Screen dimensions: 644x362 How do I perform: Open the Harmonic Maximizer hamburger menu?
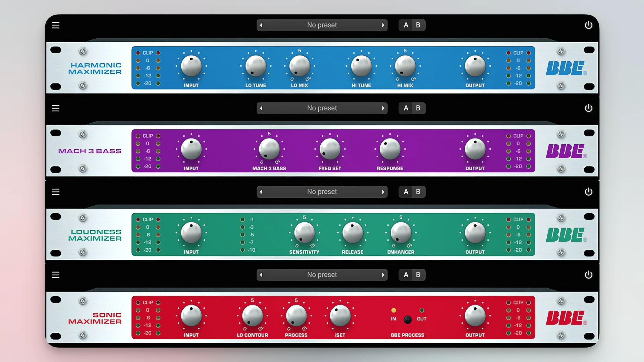tap(55, 25)
